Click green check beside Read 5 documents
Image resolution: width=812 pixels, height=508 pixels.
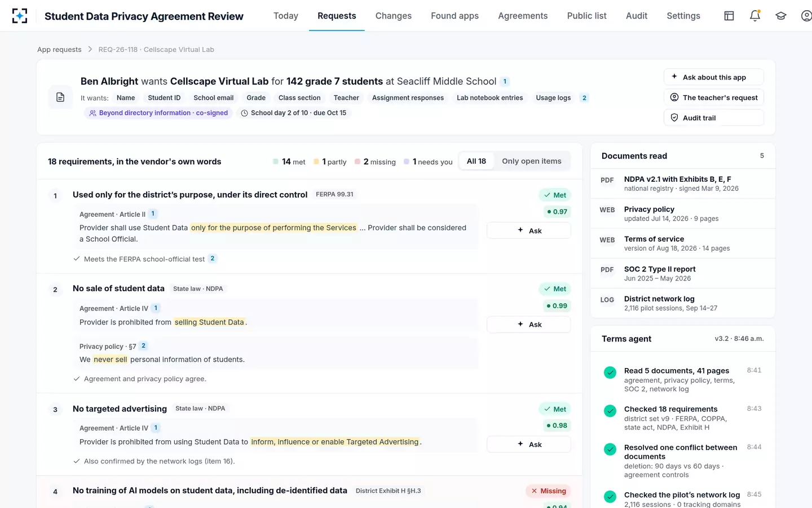click(610, 373)
